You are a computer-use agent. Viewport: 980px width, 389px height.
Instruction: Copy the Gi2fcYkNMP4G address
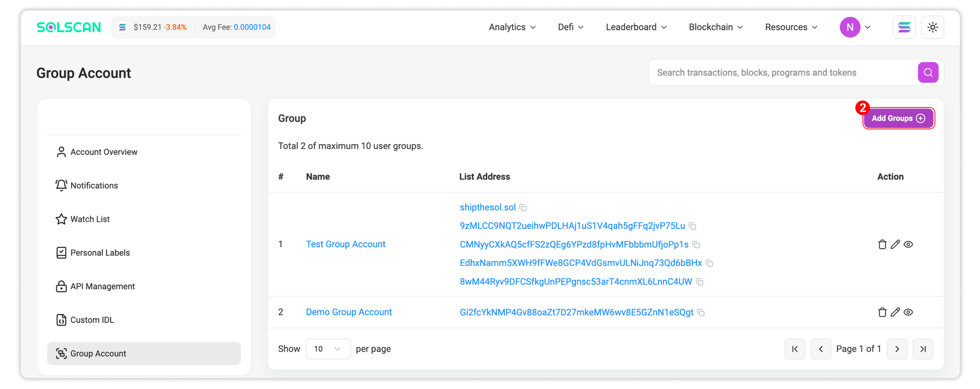(x=701, y=312)
